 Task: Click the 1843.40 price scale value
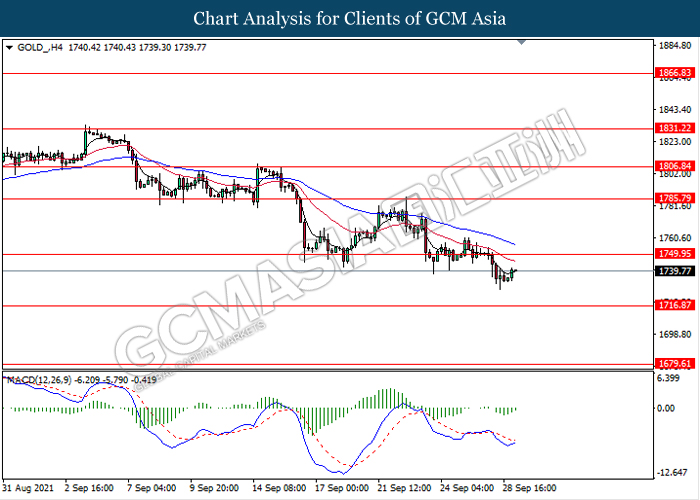click(675, 109)
